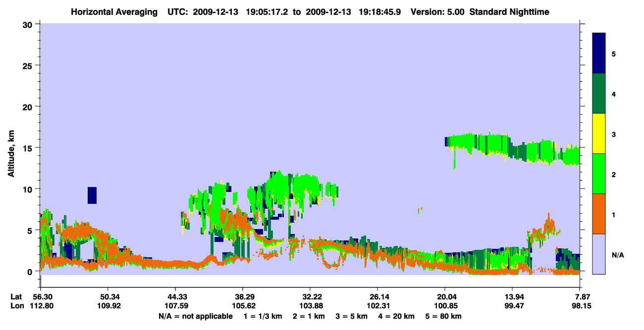
Task: Click the longitude value '100.85'
Action: 445,306
